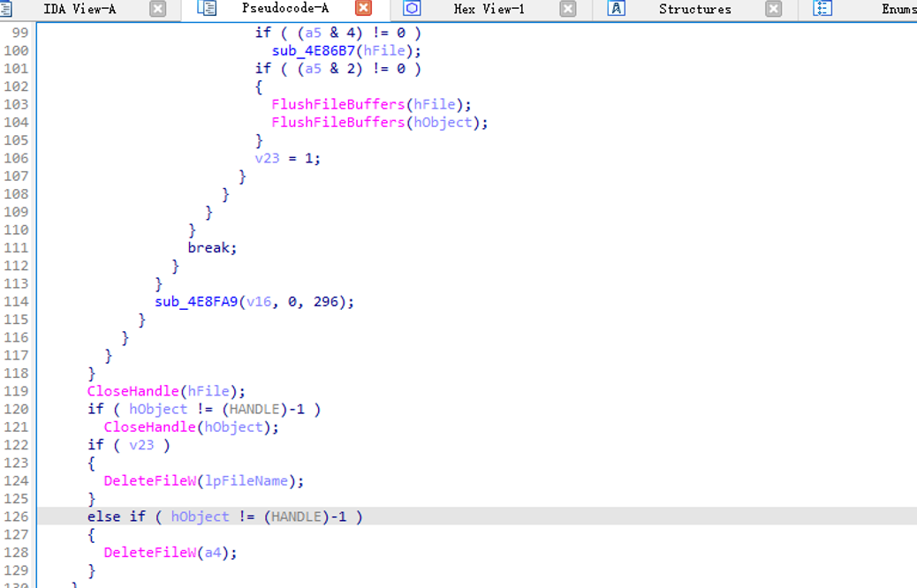Switch to the Structures tab

click(695, 10)
